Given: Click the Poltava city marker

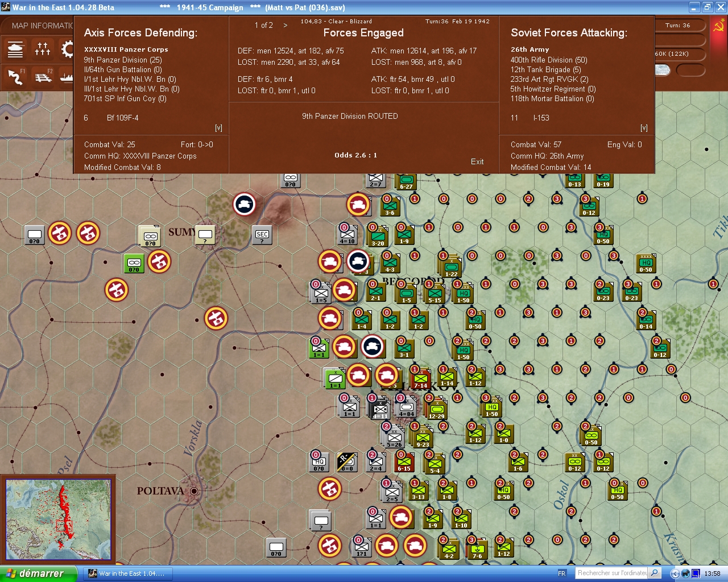Looking at the screenshot, I should (x=194, y=491).
